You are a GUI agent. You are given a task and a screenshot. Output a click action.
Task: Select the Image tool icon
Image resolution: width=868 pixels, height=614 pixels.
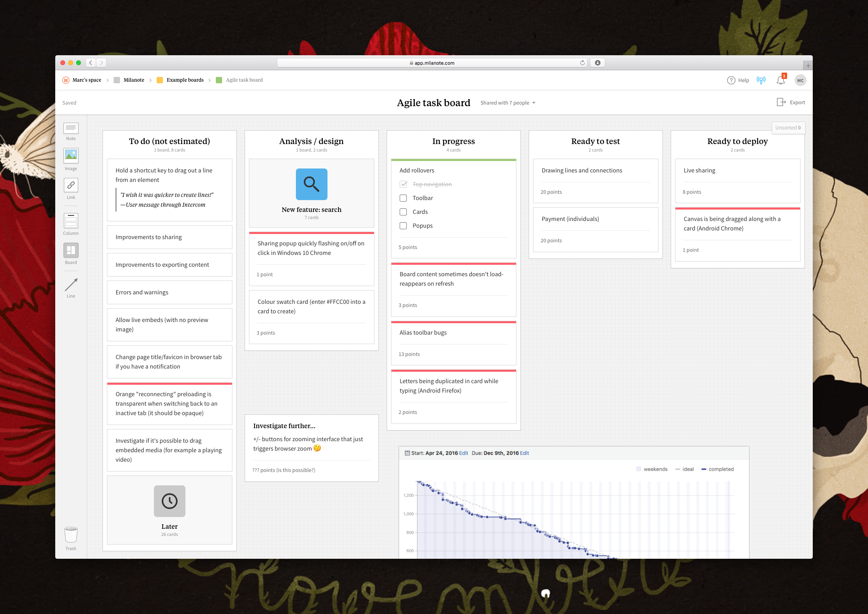point(71,156)
